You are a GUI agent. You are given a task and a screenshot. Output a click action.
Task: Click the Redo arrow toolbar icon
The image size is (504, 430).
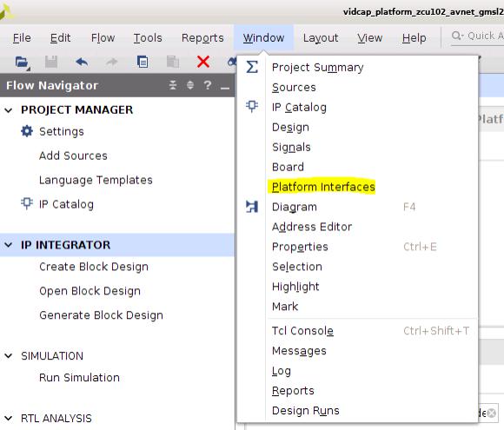[x=112, y=62]
